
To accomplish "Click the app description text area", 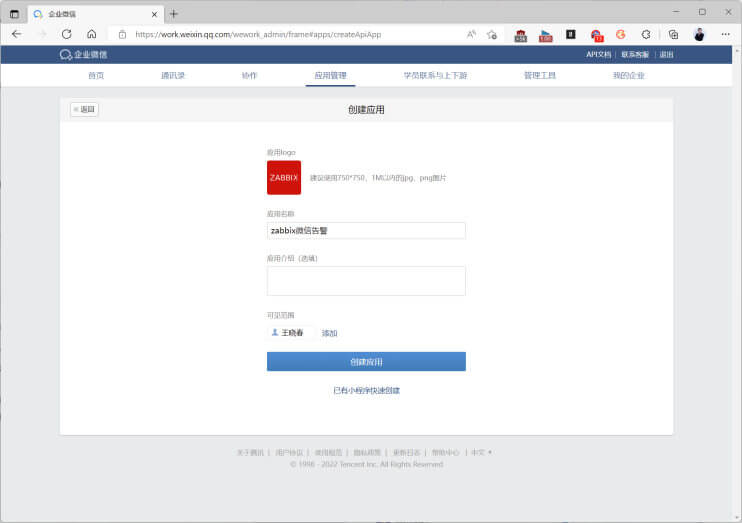I will (366, 281).
